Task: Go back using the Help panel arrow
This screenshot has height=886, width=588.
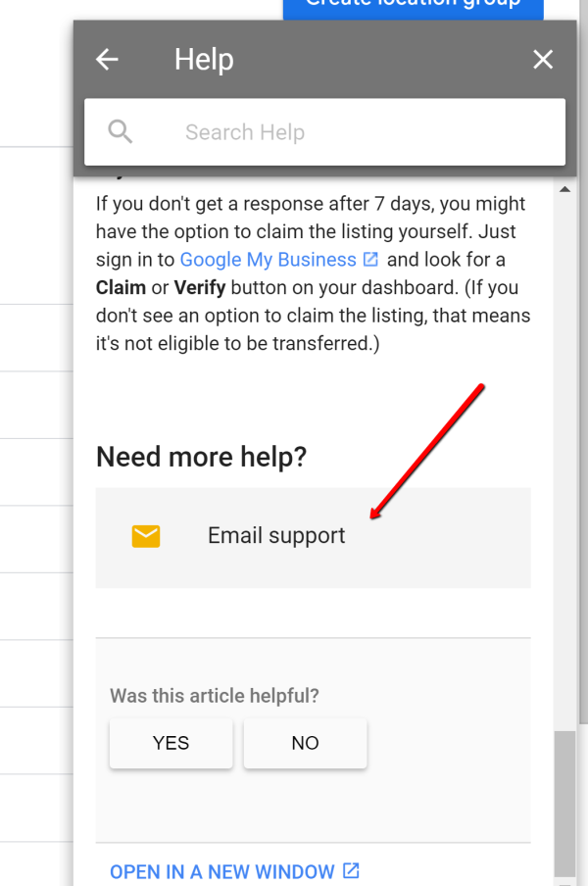Action: click(x=107, y=60)
